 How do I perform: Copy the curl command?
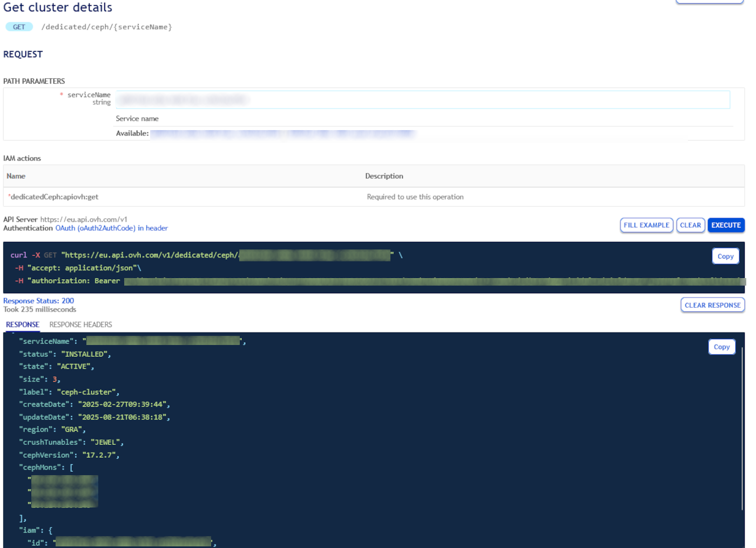click(725, 256)
